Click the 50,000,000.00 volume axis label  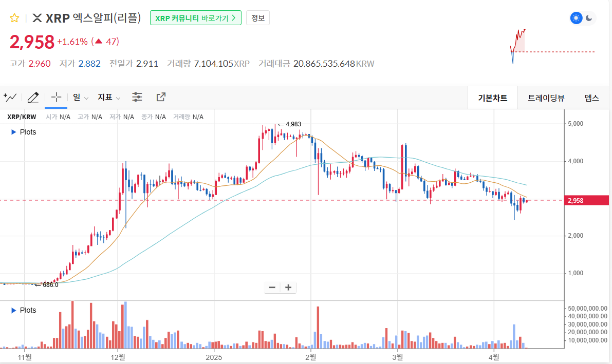pyautogui.click(x=587, y=309)
